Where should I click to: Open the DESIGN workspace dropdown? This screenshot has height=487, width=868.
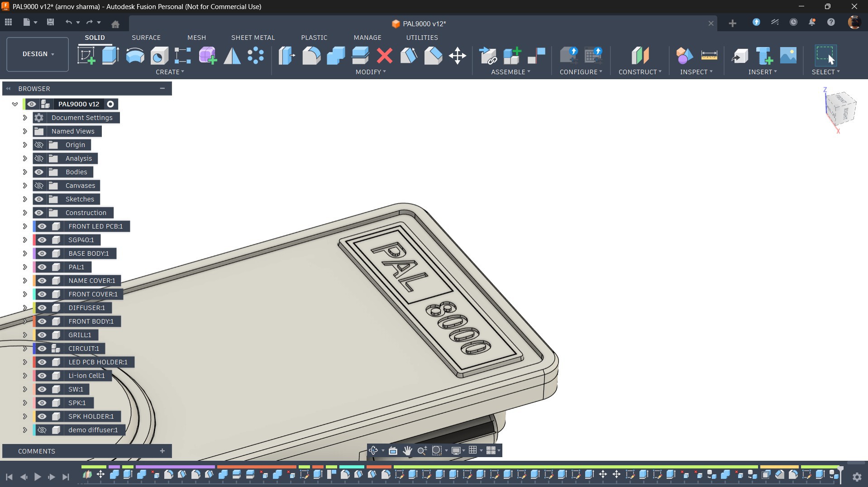coord(38,54)
